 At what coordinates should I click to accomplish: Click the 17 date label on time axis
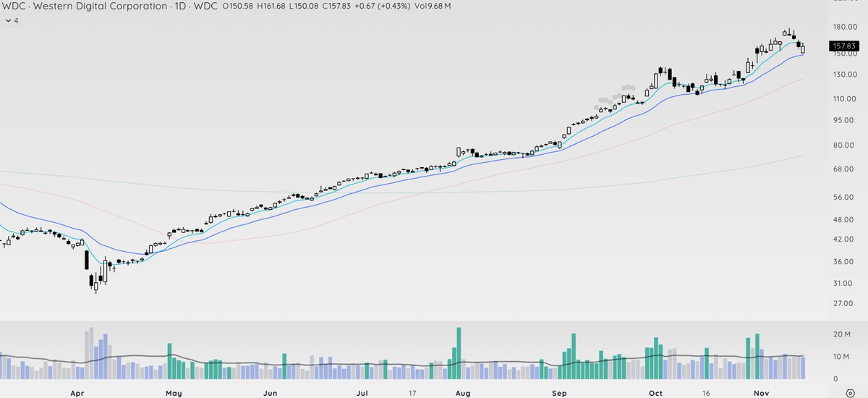[x=413, y=394]
